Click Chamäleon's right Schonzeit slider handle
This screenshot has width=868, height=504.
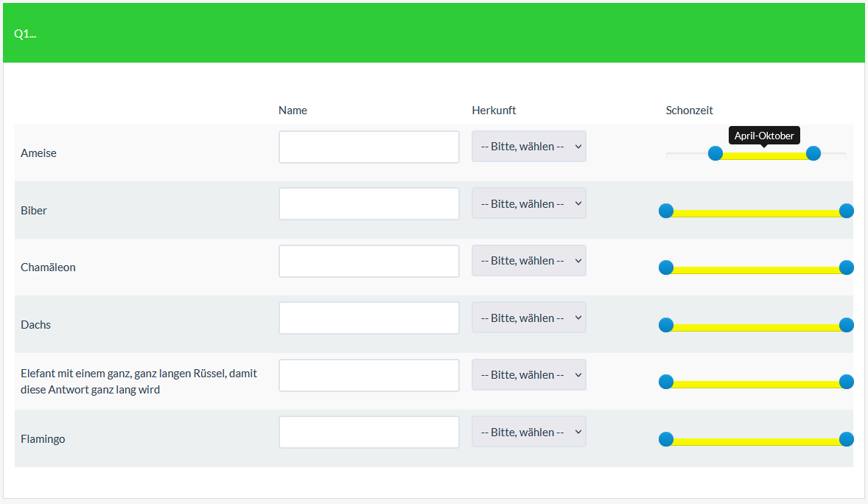(847, 267)
